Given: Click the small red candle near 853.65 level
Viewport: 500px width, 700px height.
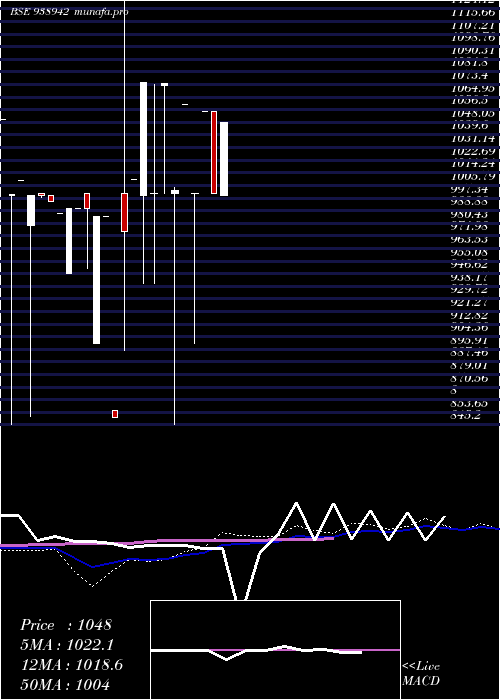Looking at the screenshot, I should [115, 414].
